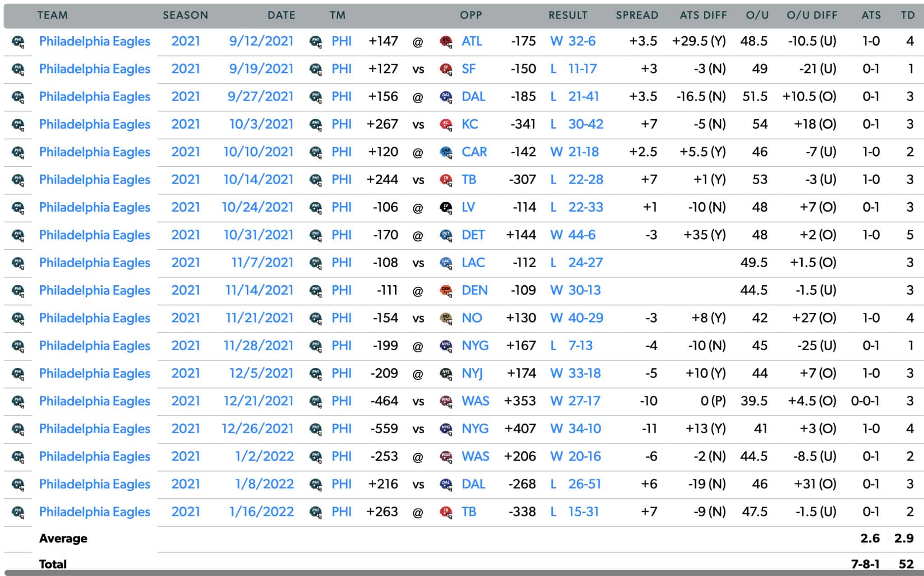The height and width of the screenshot is (576, 924).
Task: Open the KC opponent link
Action: 469,124
